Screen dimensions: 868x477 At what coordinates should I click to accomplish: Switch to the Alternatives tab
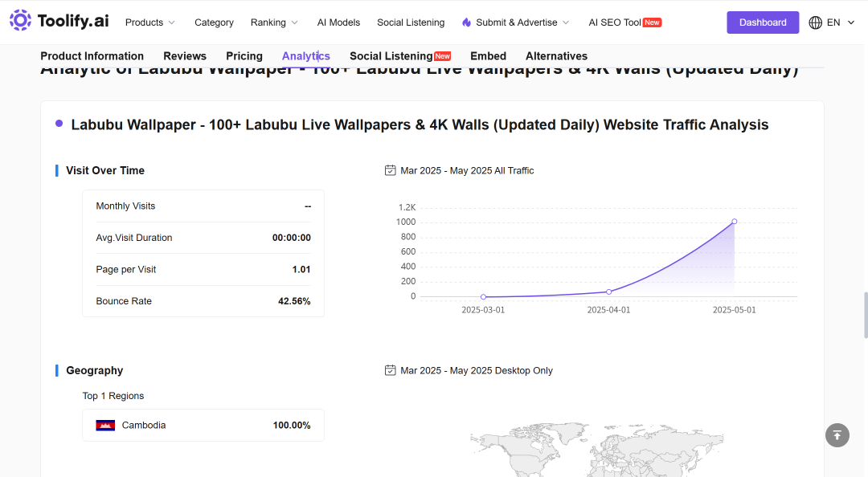click(x=556, y=56)
